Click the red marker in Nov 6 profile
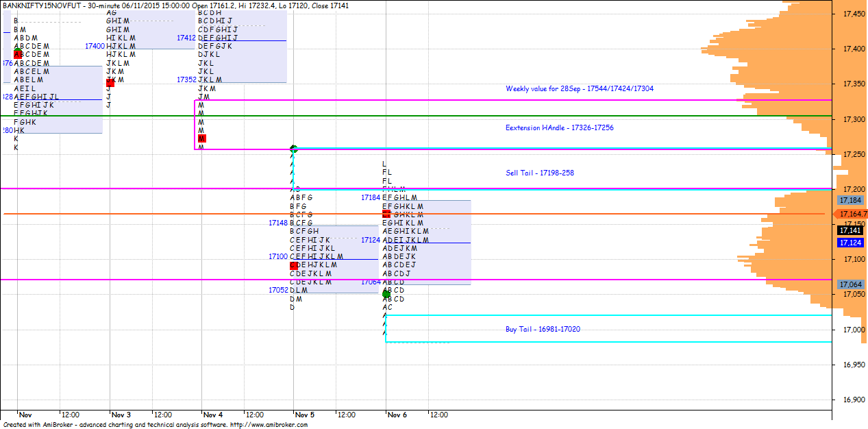This screenshot has height=429, width=868. [x=386, y=214]
